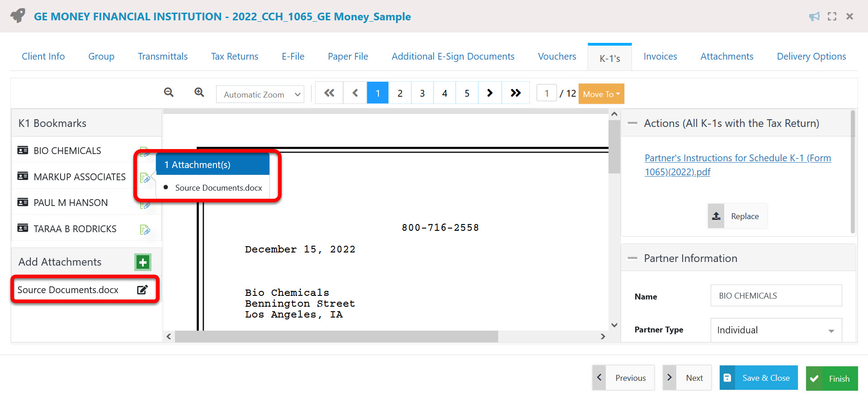Screen dimensions: 868x402
Task: Switch to the Vouchers tab
Action: click(x=557, y=56)
